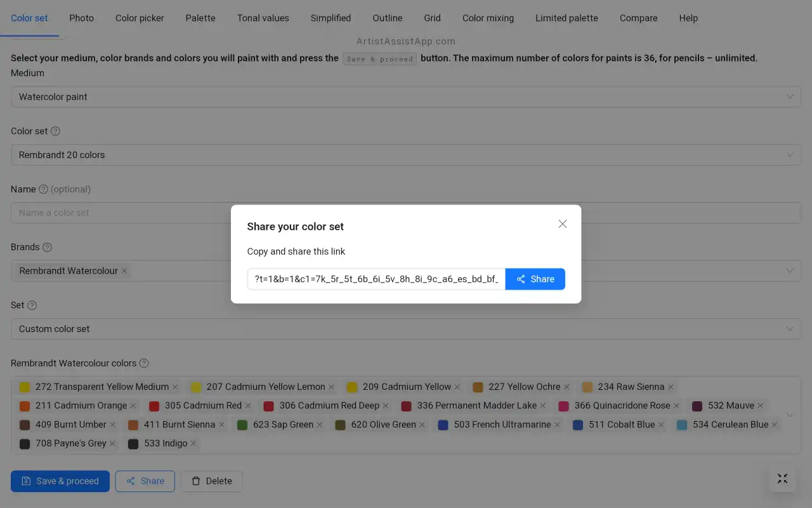Expand the Custom color set dropdown

pos(406,329)
